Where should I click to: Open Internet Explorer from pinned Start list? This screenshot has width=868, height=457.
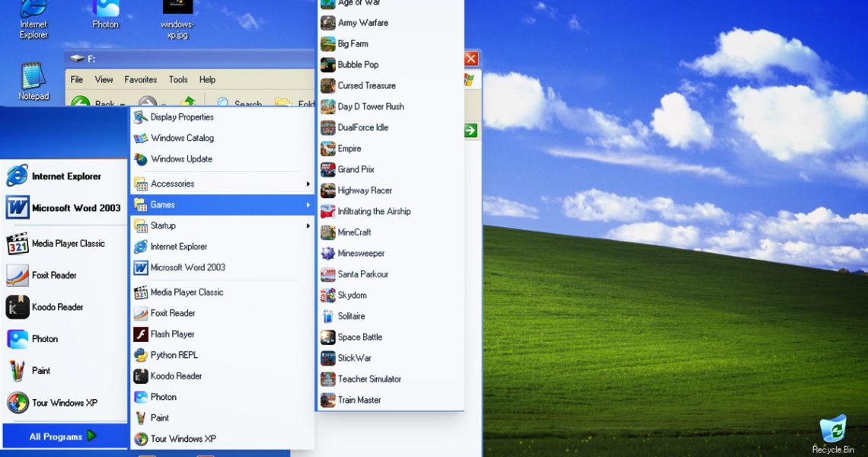click(64, 176)
